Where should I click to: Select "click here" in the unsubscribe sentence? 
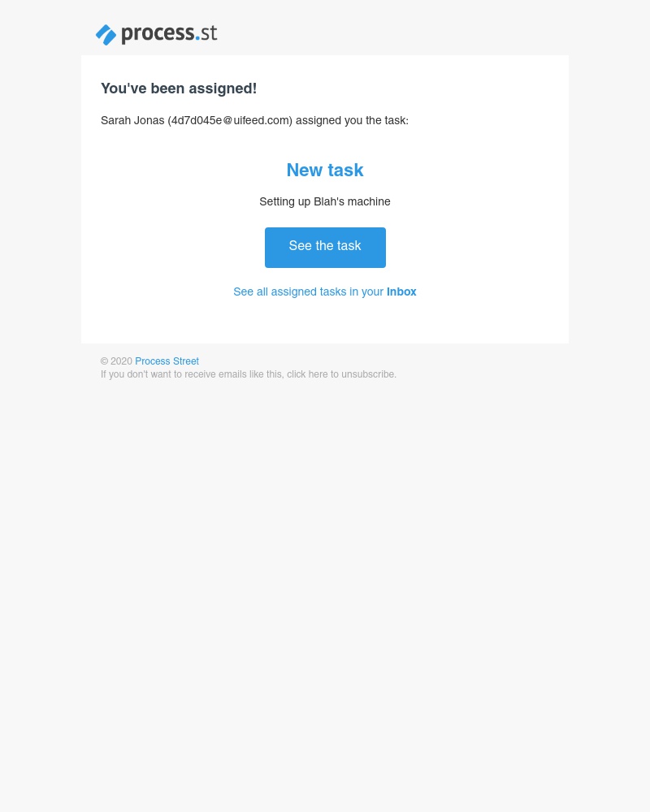pos(307,374)
